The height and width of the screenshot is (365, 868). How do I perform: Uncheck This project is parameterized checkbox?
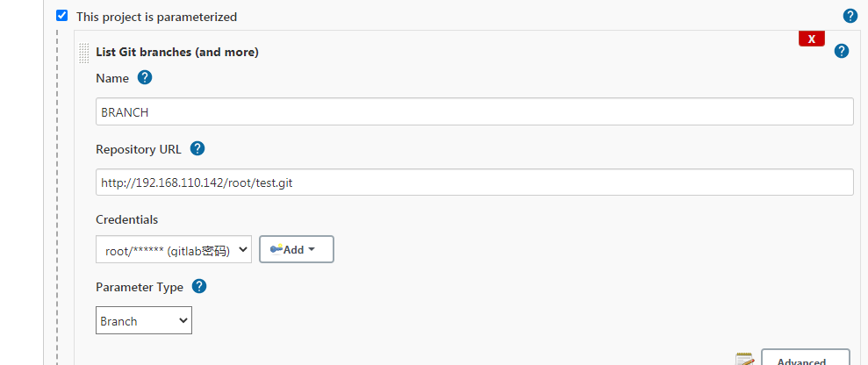[x=61, y=16]
